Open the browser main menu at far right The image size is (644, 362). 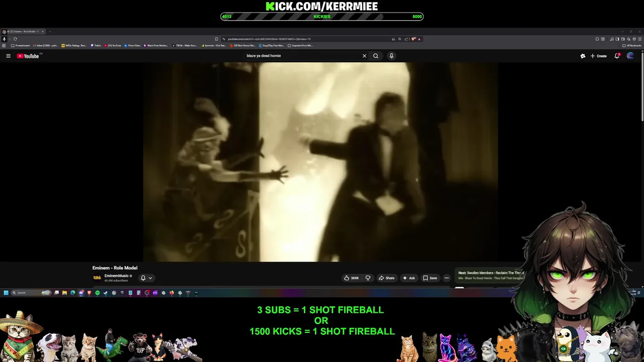tap(639, 39)
